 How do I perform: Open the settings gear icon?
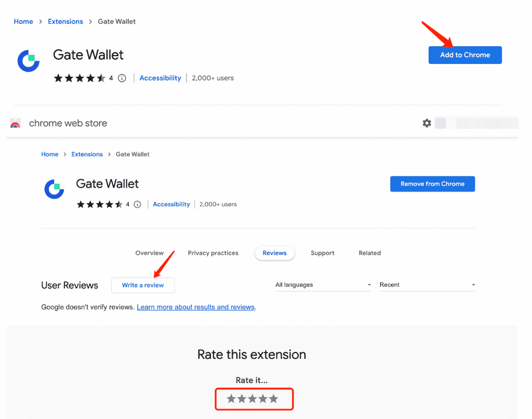[427, 123]
